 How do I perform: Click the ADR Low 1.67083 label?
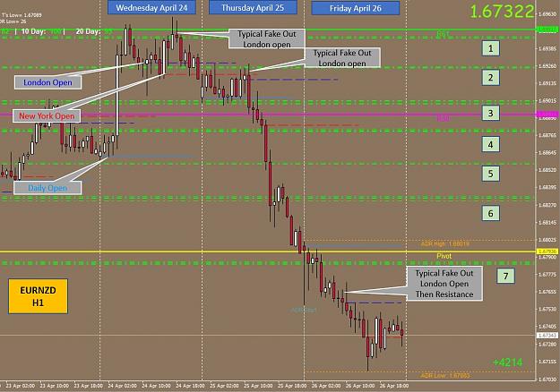point(445,376)
